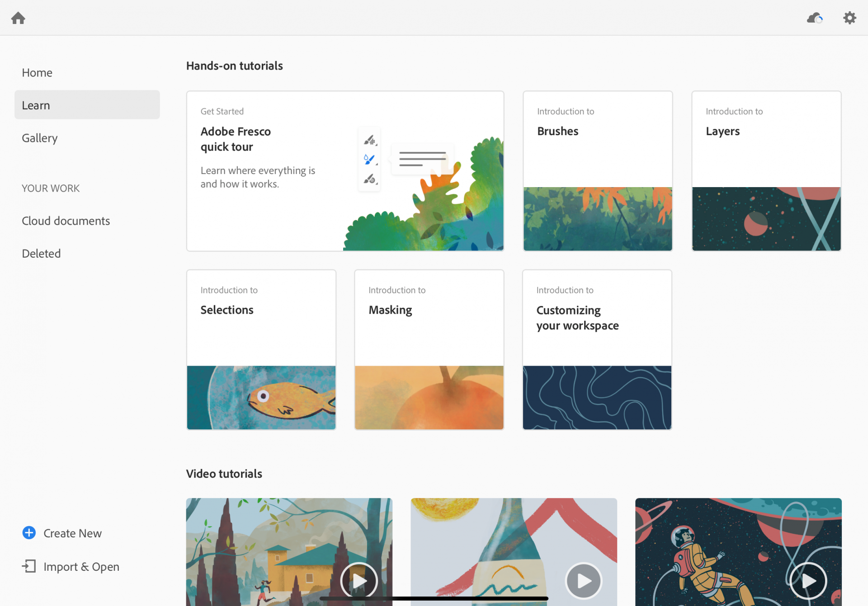Open Introduction to Masking tutorial

pos(429,350)
